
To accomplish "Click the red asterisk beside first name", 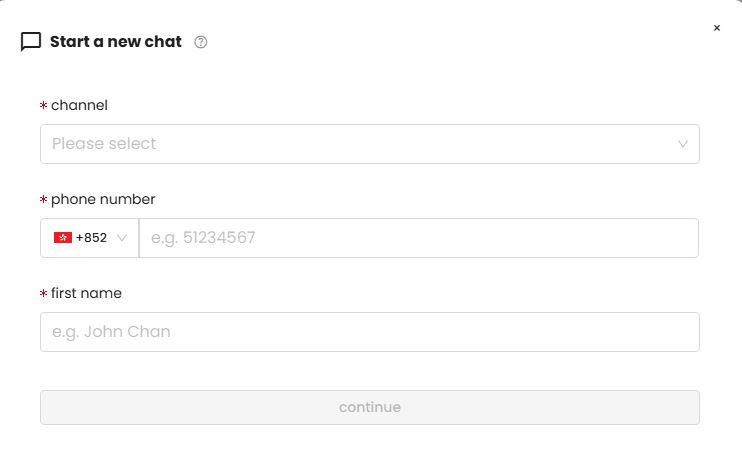I will click(43, 294).
